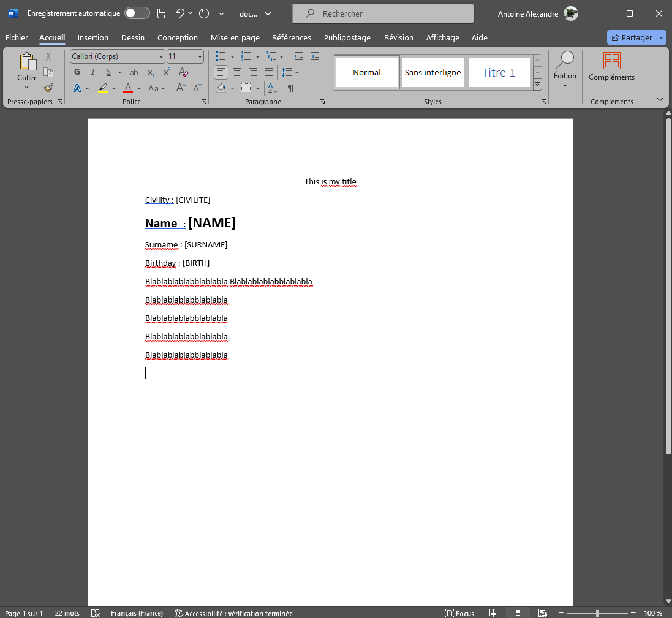672x618 pixels.
Task: Show paragraph marks with the pilcrow icon
Action: 290,88
